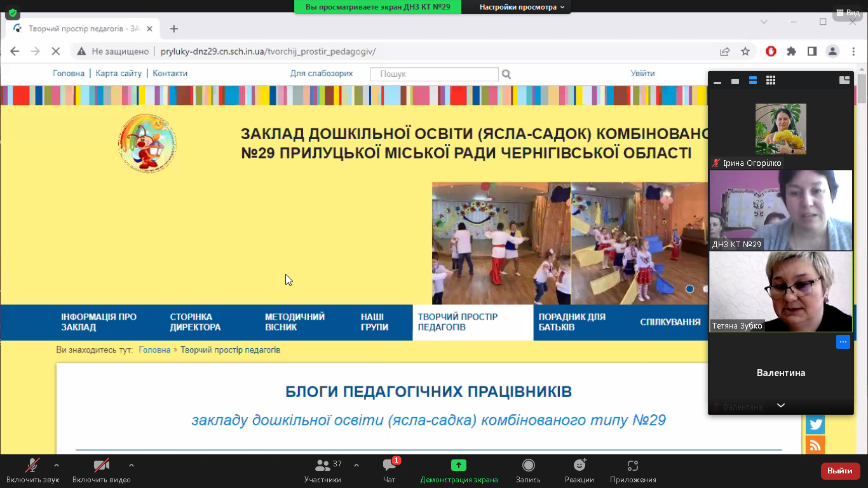The height and width of the screenshot is (488, 868).
Task: Open the browser profile avatar
Action: (832, 51)
